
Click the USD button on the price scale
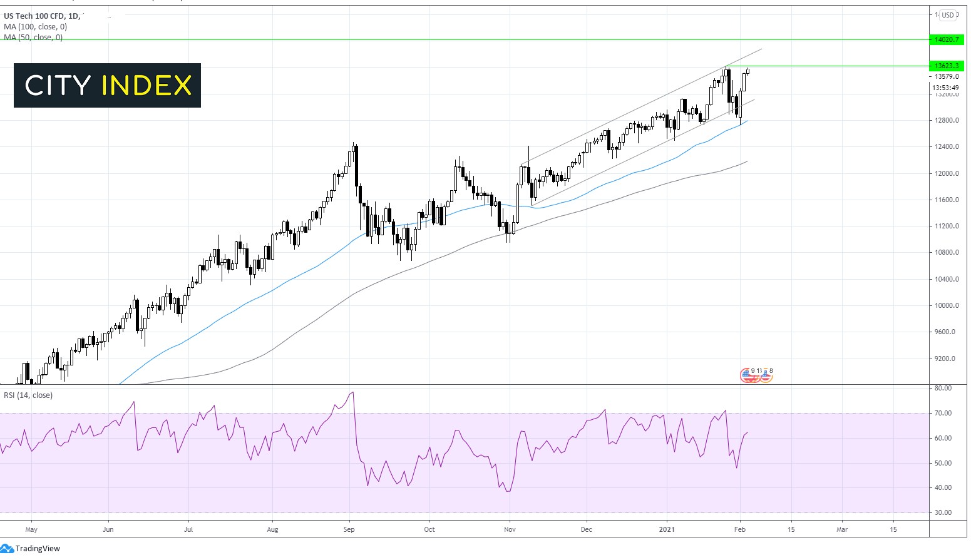coord(948,14)
